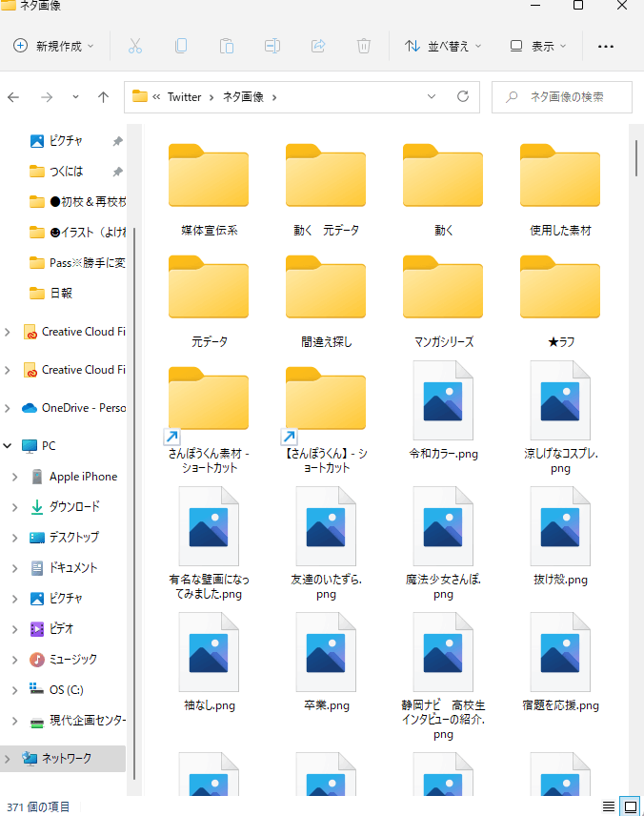The width and height of the screenshot is (644, 816).
Task: Click the navigation pane vertical scrollbar
Action: [134, 502]
